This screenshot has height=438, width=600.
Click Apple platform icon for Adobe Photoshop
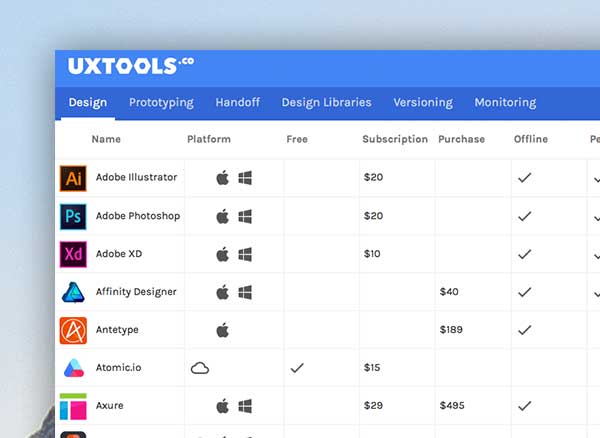pos(222,216)
